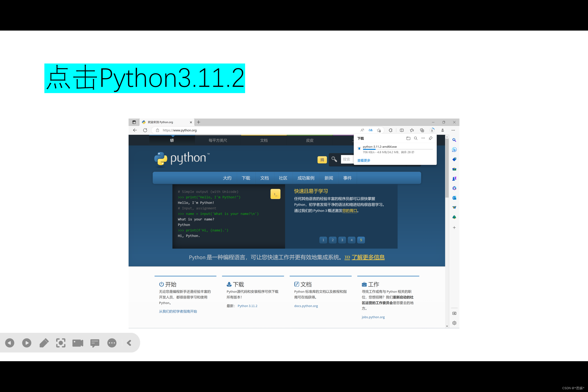This screenshot has height=392, width=588.
Task: Pin the downloads panel
Action: (430, 138)
